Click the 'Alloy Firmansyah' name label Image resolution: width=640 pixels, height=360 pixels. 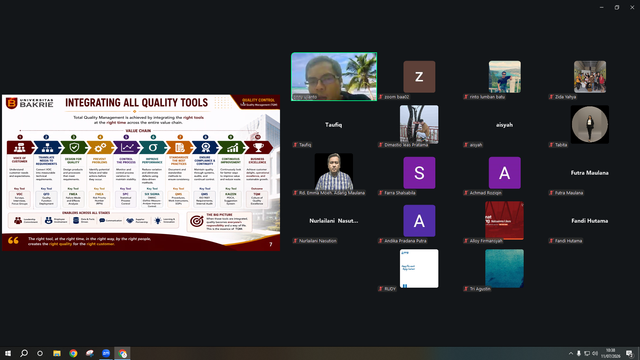pos(486,241)
